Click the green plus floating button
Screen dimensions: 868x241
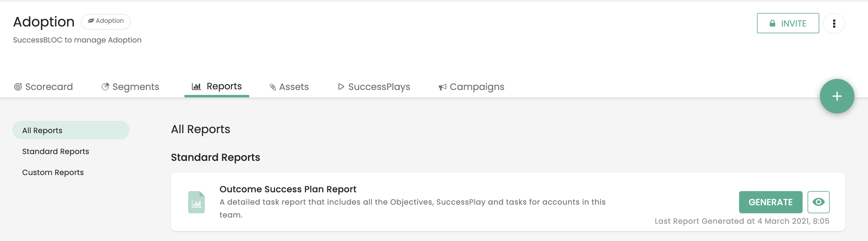coord(837,96)
